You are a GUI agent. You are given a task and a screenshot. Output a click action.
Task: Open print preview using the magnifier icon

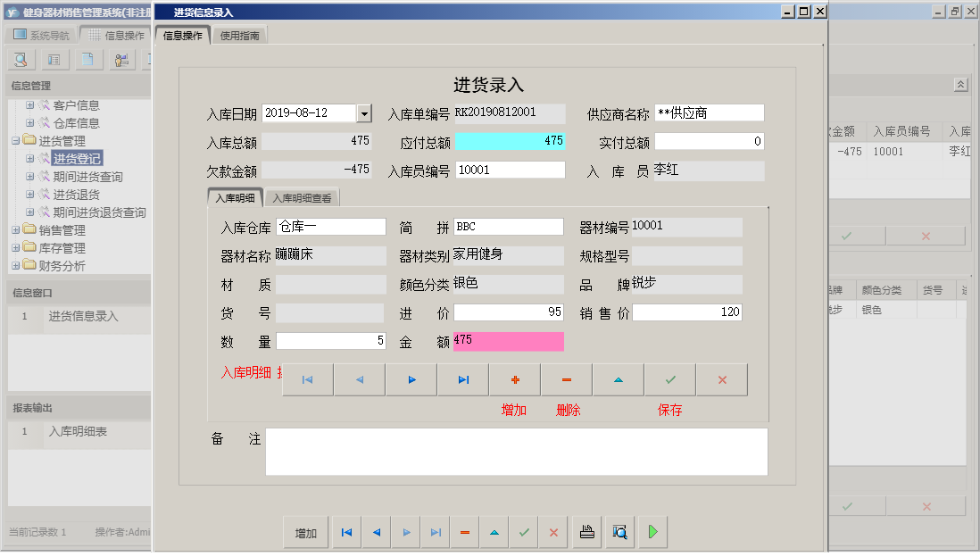618,532
